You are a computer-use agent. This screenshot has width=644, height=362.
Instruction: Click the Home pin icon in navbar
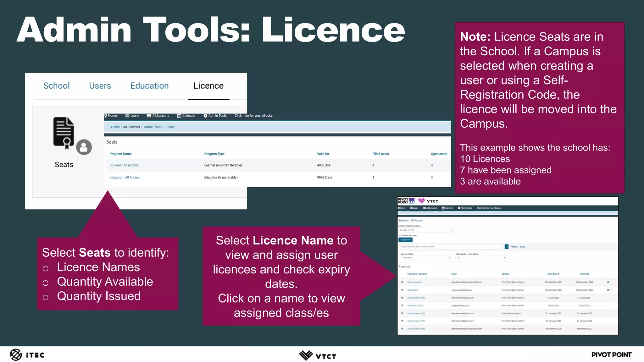[106, 116]
